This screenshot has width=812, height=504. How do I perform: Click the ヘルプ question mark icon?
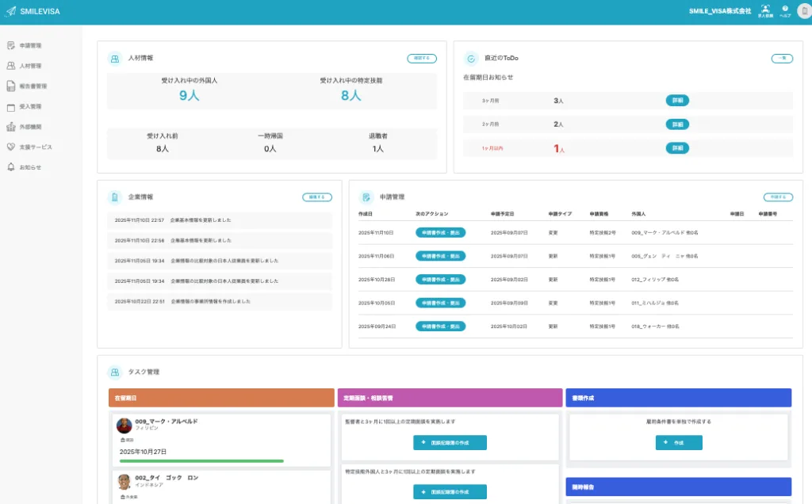pyautogui.click(x=785, y=10)
